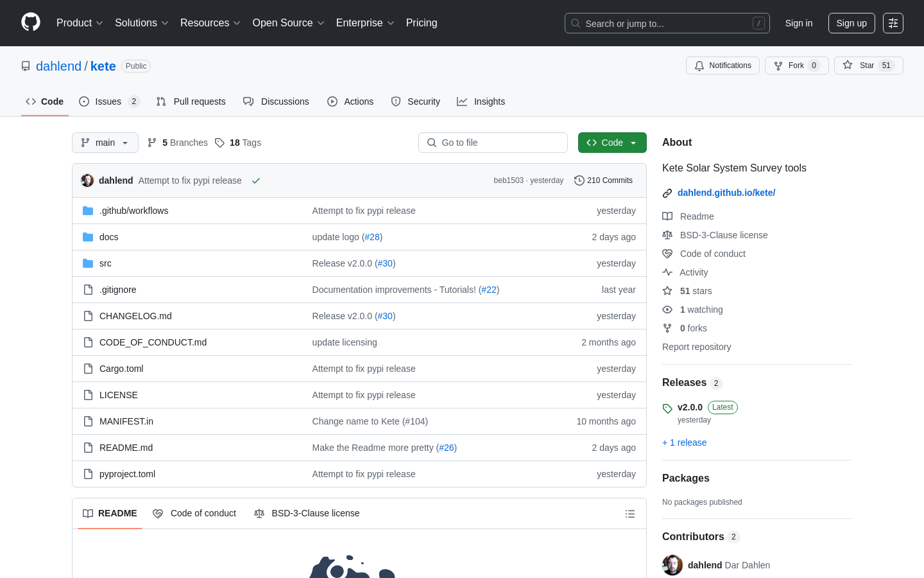Click the Notifications bell button
924x578 pixels.
click(x=723, y=66)
